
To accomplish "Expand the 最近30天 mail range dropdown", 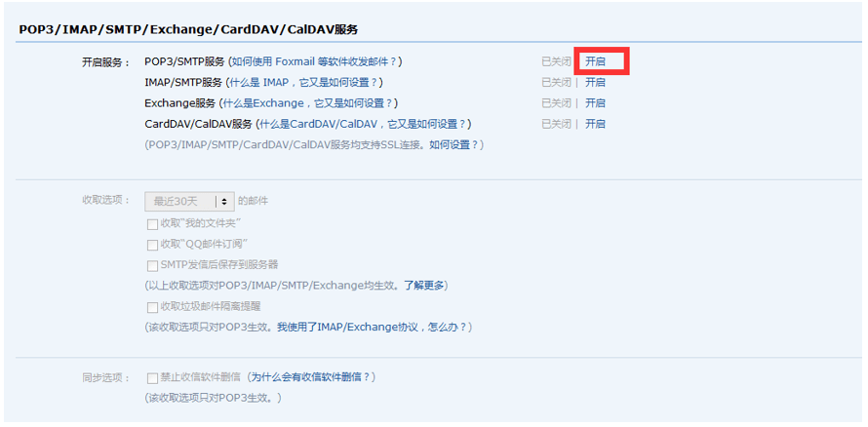I will click(x=189, y=202).
